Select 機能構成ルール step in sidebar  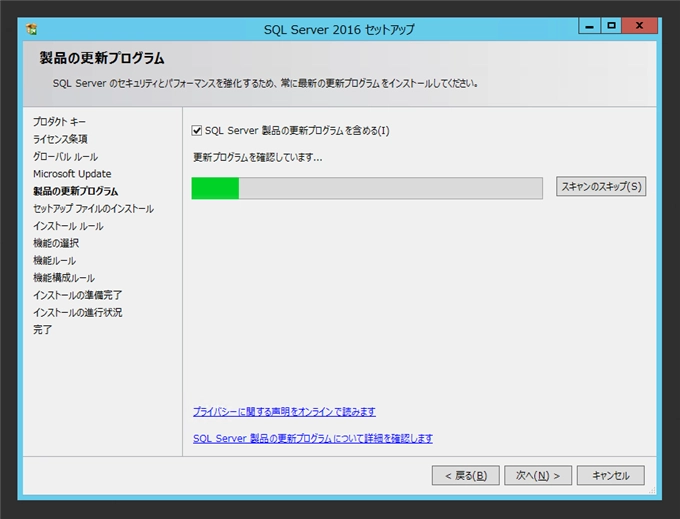coord(64,278)
